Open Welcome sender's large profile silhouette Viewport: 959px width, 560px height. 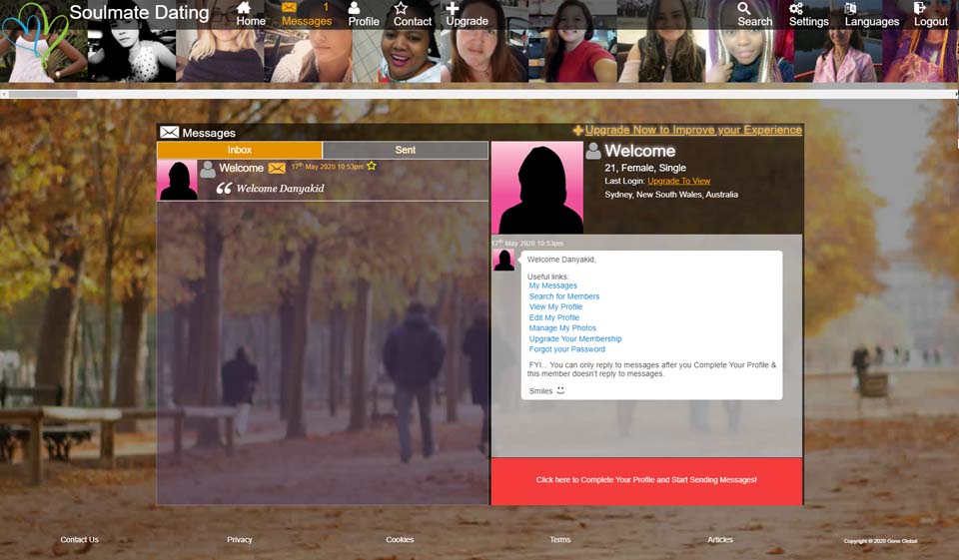[537, 188]
